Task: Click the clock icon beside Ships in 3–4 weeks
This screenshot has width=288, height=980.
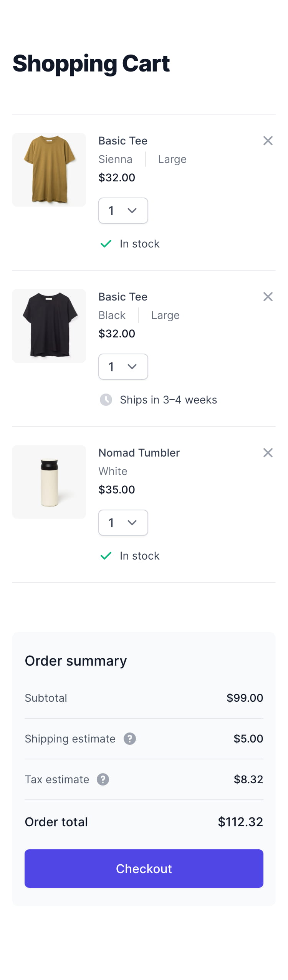Action: coord(106,400)
